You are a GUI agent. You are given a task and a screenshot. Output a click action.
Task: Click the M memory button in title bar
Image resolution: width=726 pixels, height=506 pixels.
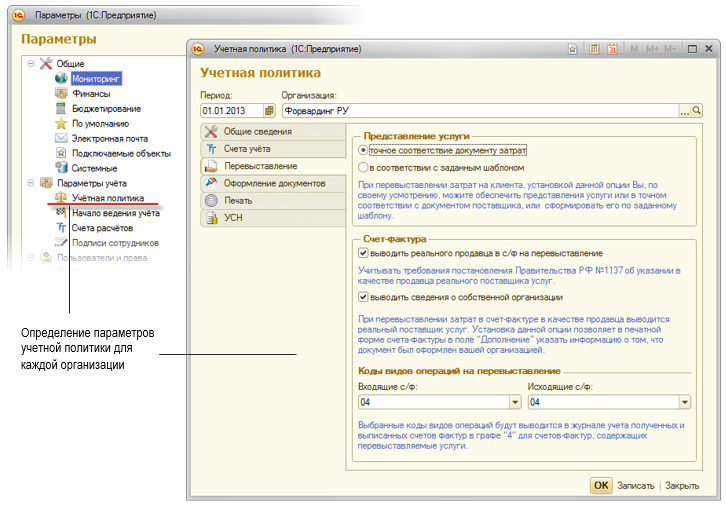634,49
